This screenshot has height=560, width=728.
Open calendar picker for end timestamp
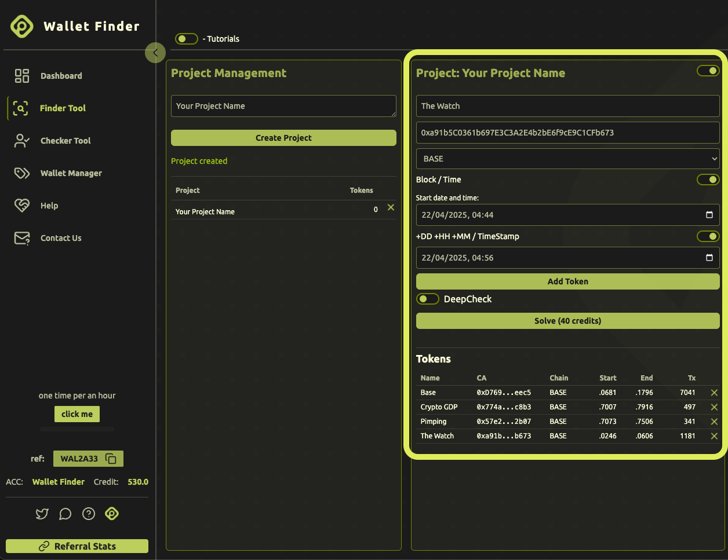click(709, 258)
